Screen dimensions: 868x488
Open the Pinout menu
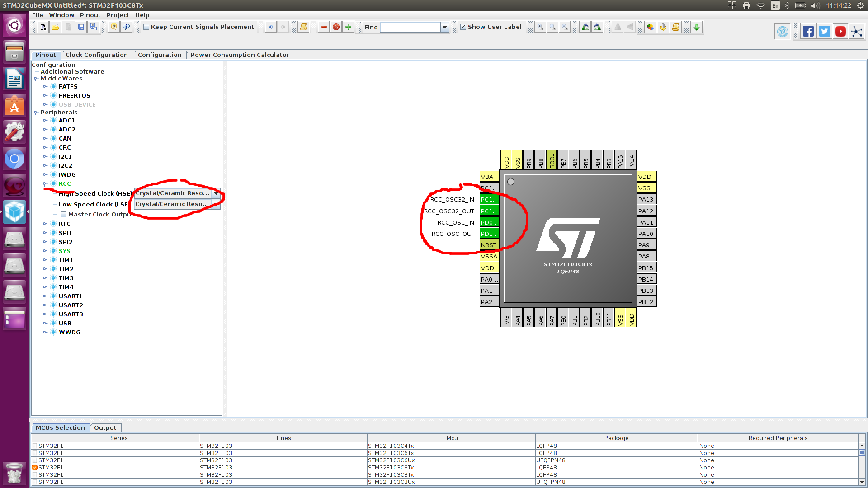[90, 15]
